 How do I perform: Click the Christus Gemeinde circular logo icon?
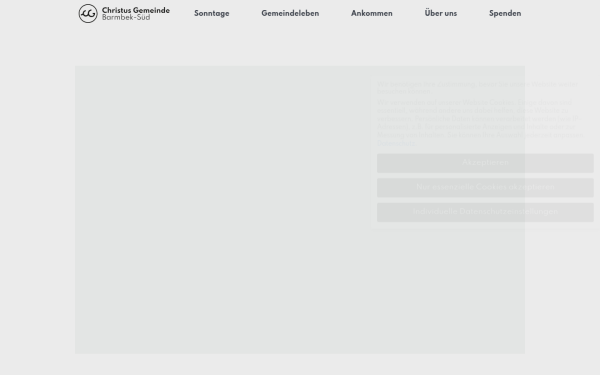88,13
